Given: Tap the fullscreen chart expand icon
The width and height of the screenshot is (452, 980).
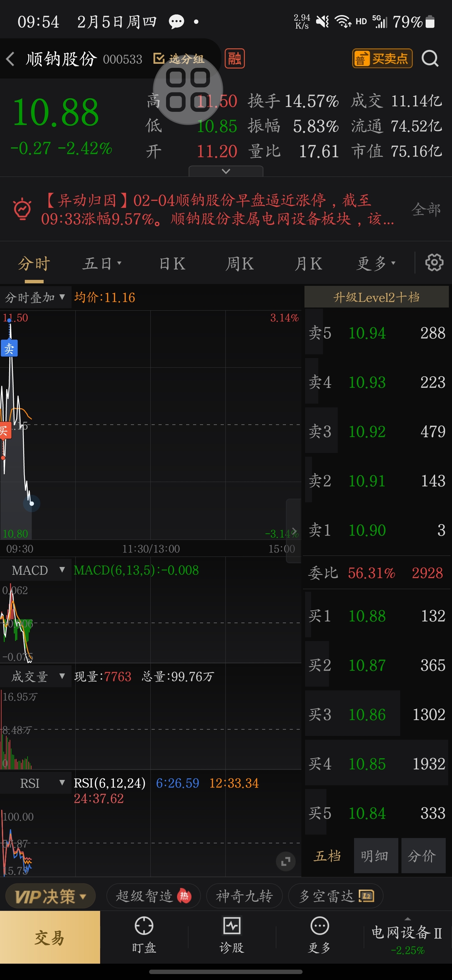Looking at the screenshot, I should [286, 861].
